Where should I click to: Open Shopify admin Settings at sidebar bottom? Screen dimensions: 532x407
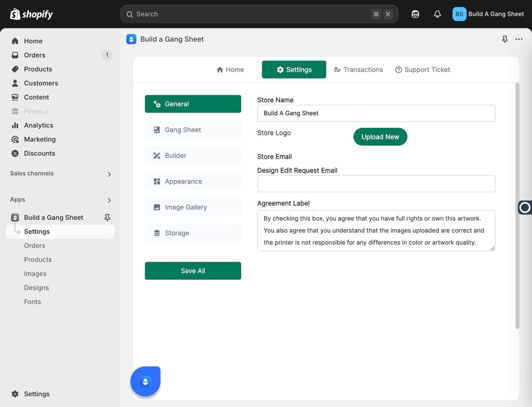click(x=36, y=394)
